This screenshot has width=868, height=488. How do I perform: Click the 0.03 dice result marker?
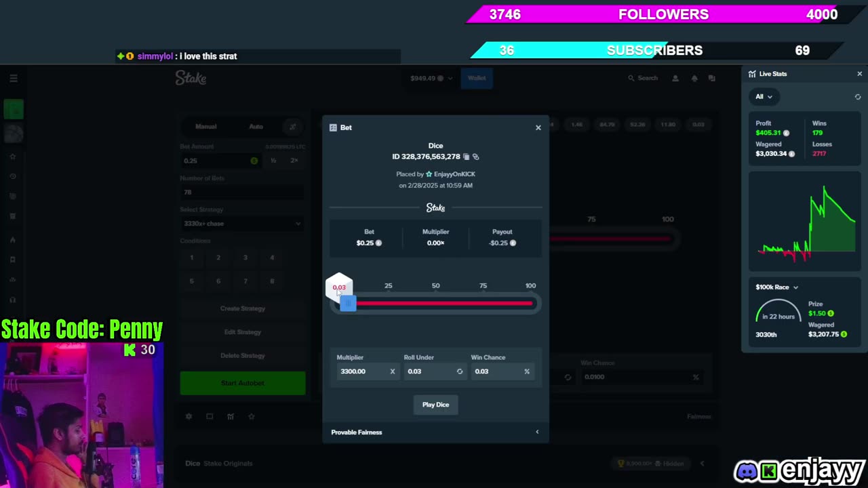[x=339, y=287]
